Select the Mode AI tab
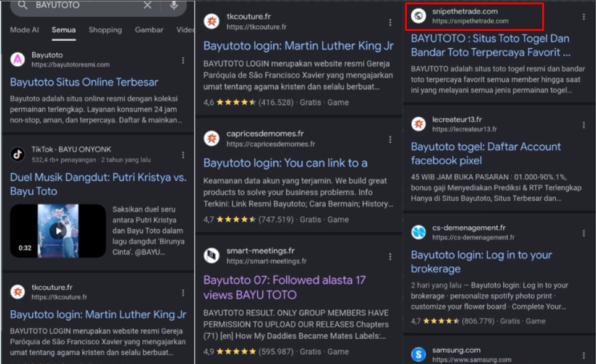 tap(25, 30)
